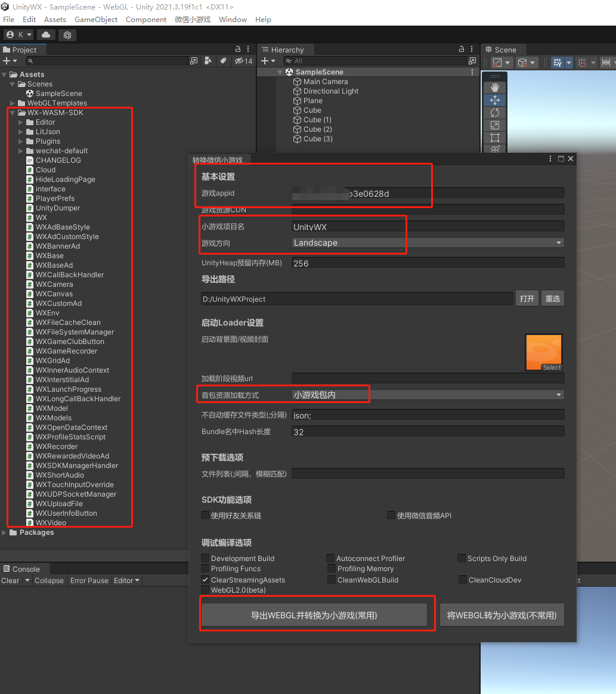This screenshot has height=694, width=616.
Task: Lock the Project panel
Action: coord(238,49)
